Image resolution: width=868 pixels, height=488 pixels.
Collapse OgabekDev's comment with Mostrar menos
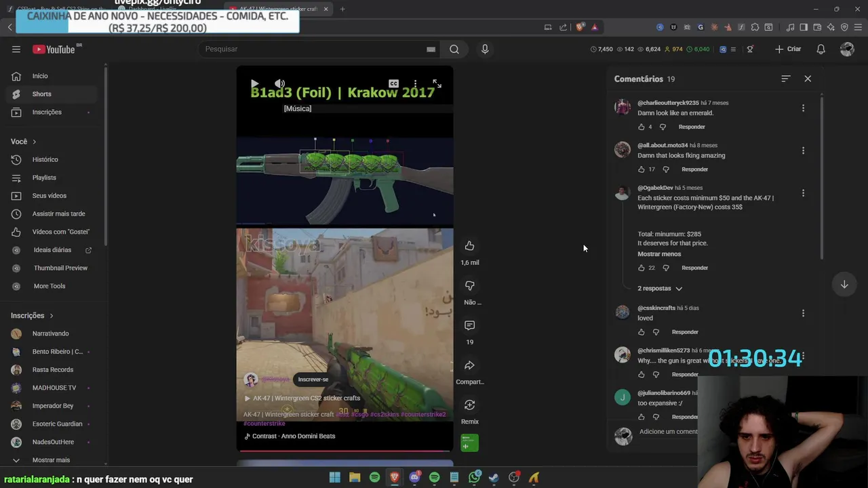659,254
